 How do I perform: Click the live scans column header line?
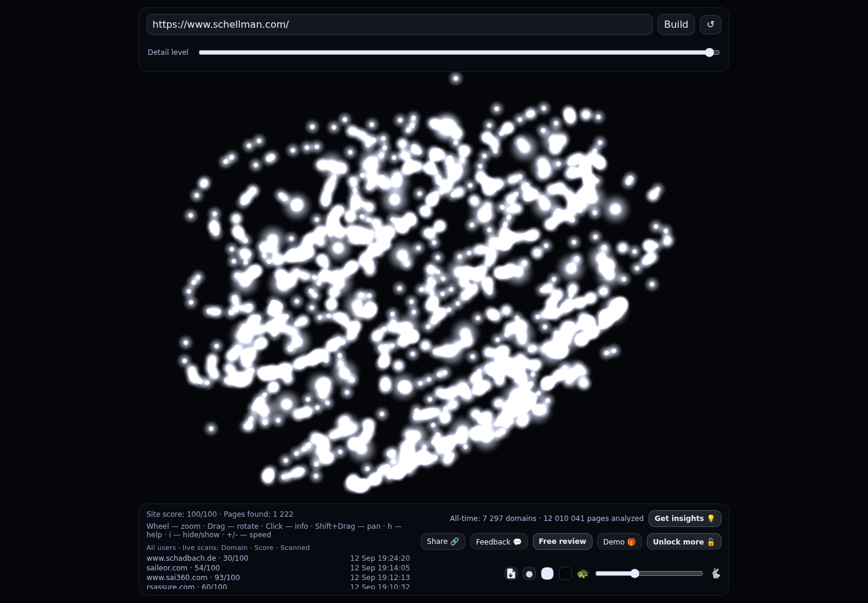pos(228,548)
